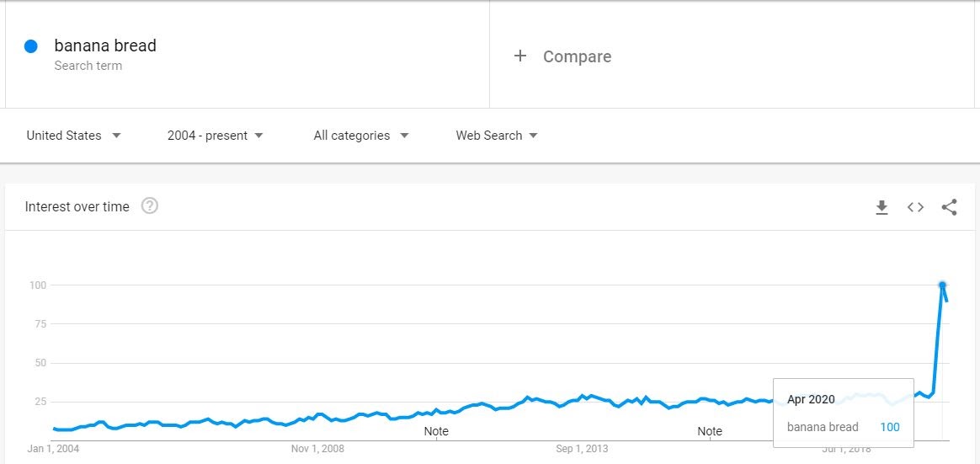This screenshot has width=980, height=464.
Task: Click the Nov 1, 2008 axis label
Action: [317, 448]
